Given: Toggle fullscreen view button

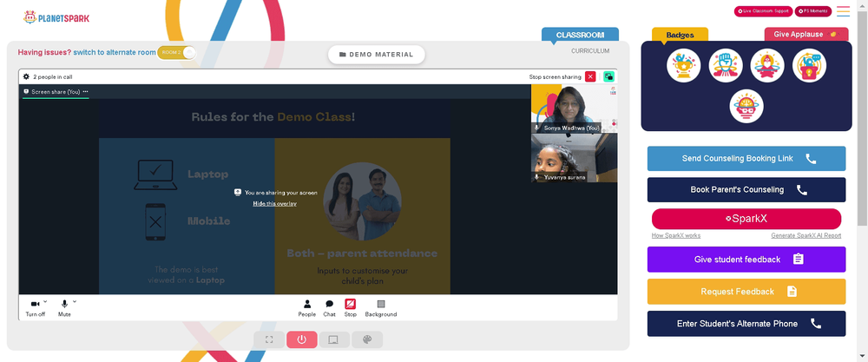Looking at the screenshot, I should click(269, 339).
